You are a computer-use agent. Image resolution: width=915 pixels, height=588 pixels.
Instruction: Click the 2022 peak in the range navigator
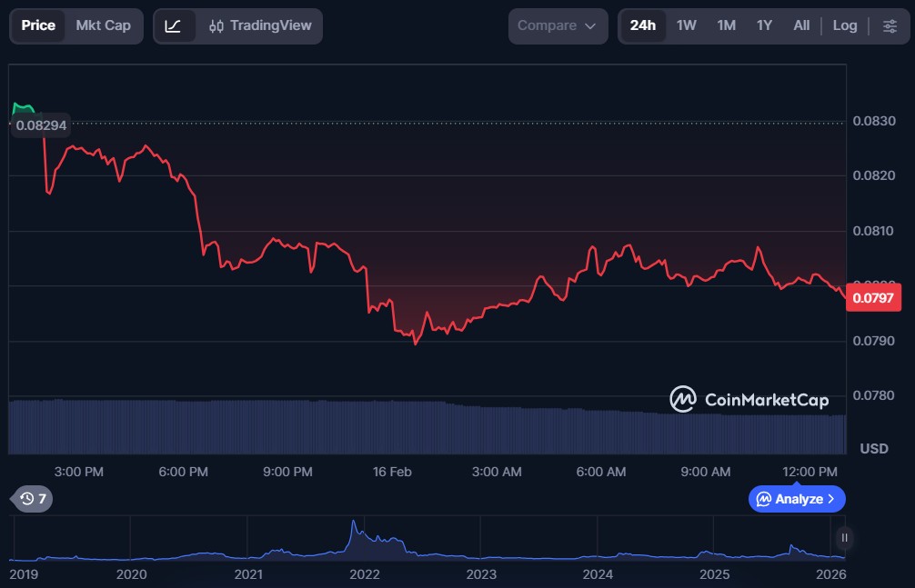coord(353,524)
